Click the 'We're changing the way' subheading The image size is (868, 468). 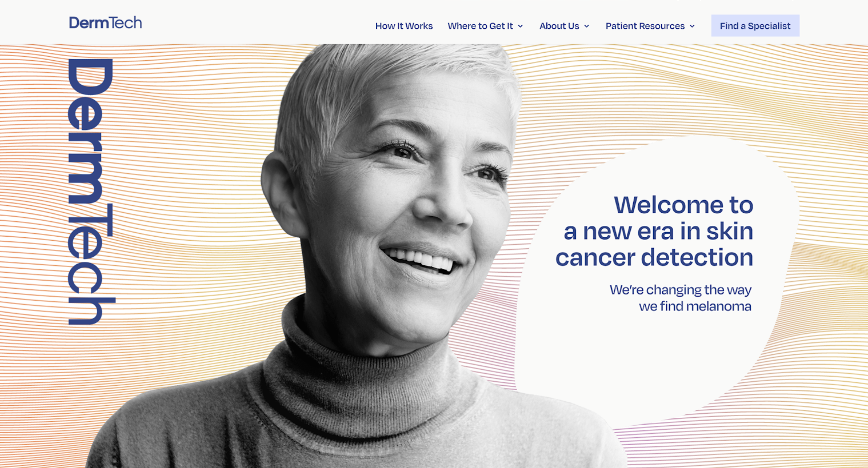click(680, 290)
